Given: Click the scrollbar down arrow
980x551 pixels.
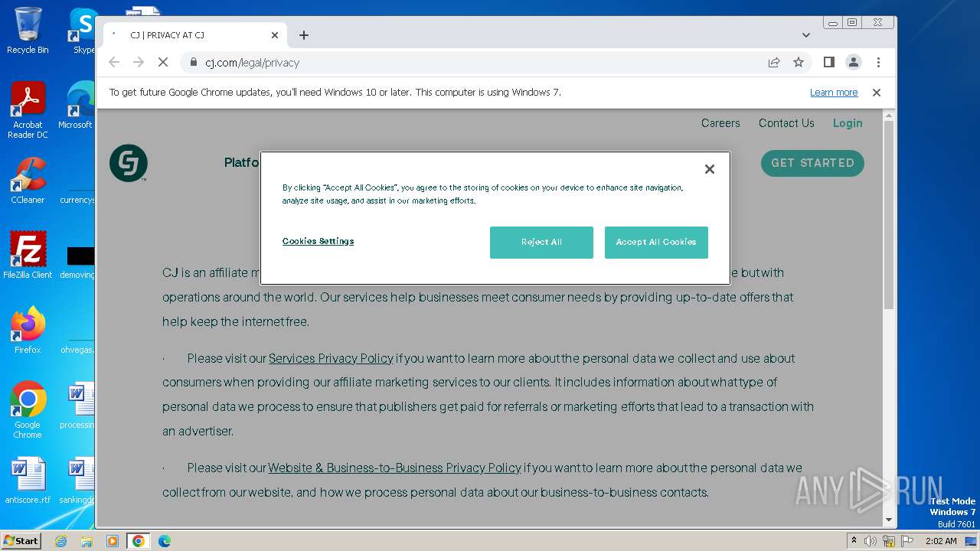Looking at the screenshot, I should pyautogui.click(x=888, y=520).
